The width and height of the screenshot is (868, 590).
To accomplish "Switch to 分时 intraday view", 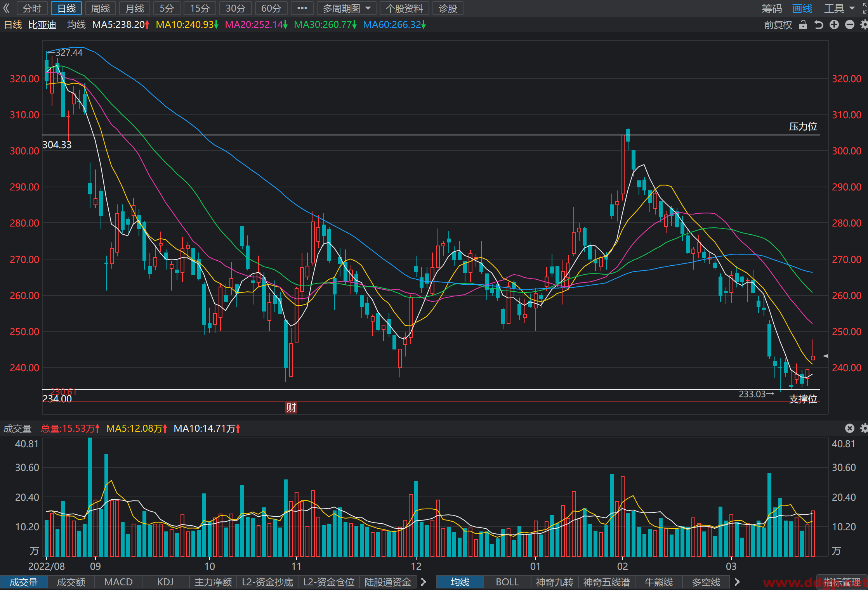I will point(32,8).
